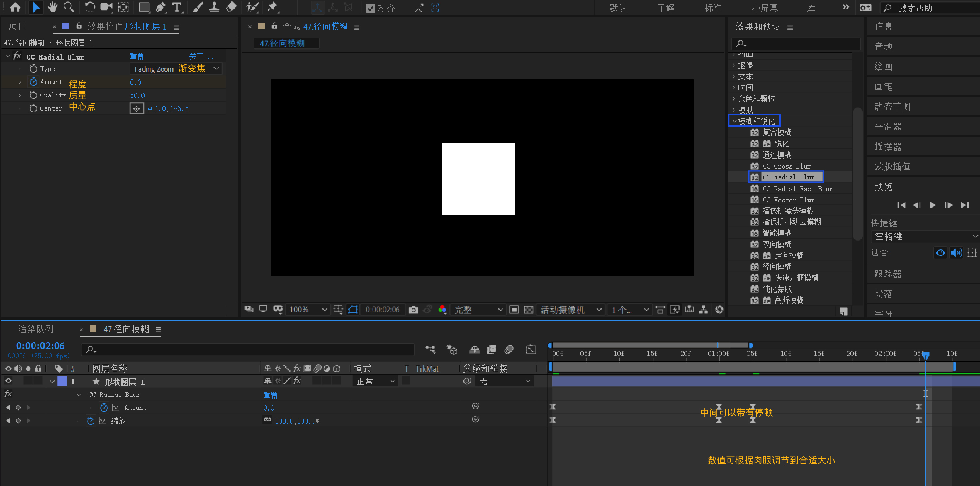This screenshot has height=486, width=980.
Task: Open the 标准 workspace tab
Action: point(713,8)
